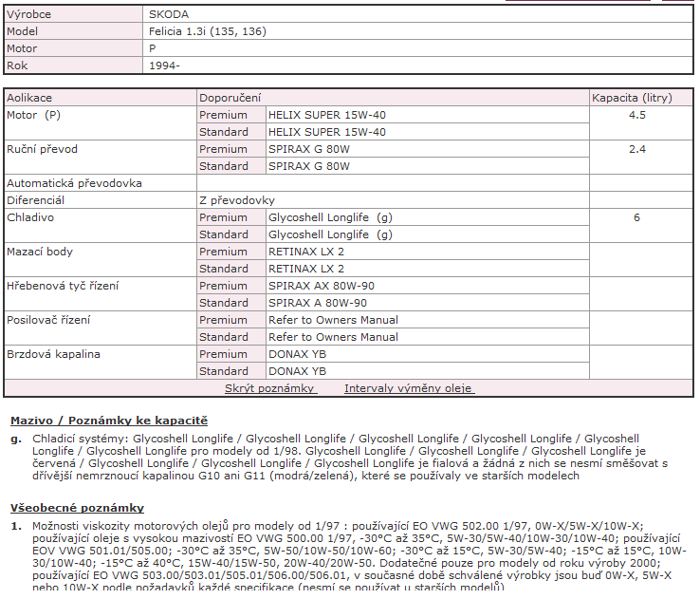The width and height of the screenshot is (700, 599).
Task: Click the general note number '1.'
Action: coord(16,526)
